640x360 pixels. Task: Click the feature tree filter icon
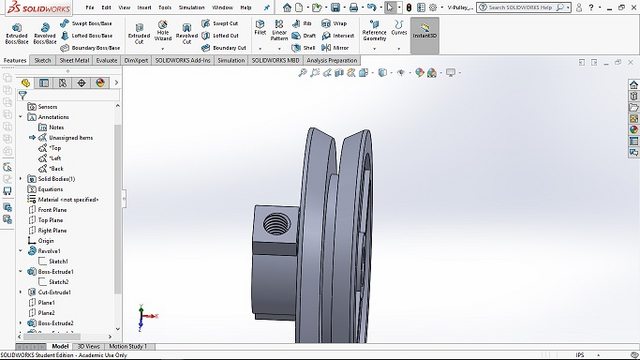coord(23,96)
